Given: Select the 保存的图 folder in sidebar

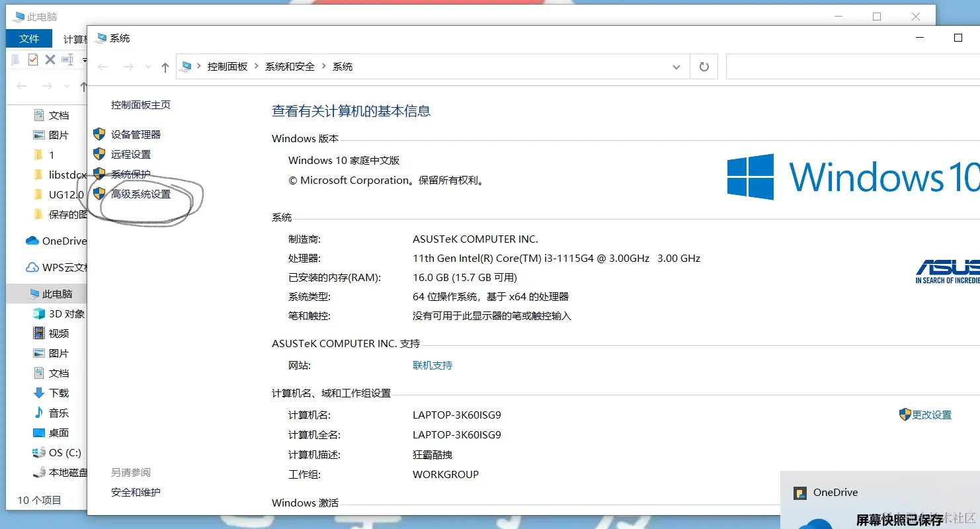Looking at the screenshot, I should click(60, 214).
